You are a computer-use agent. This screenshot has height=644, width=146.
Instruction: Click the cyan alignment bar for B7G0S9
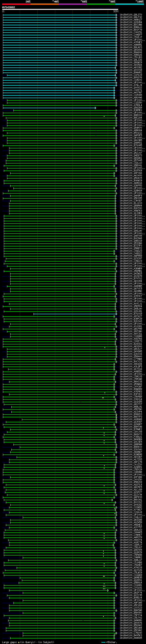click(75, 314)
